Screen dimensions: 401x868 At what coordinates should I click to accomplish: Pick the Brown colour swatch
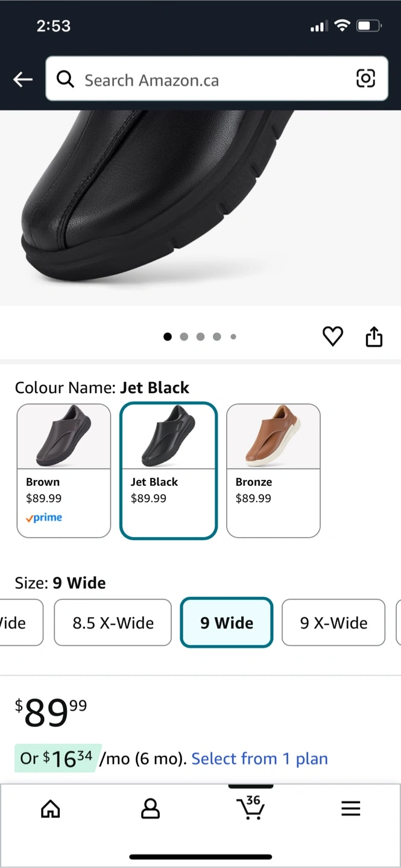pyautogui.click(x=64, y=471)
